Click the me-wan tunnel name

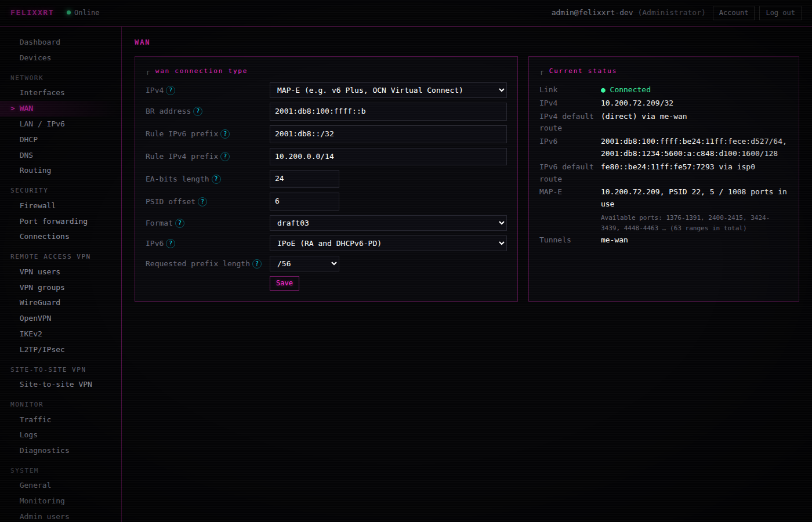(x=614, y=240)
